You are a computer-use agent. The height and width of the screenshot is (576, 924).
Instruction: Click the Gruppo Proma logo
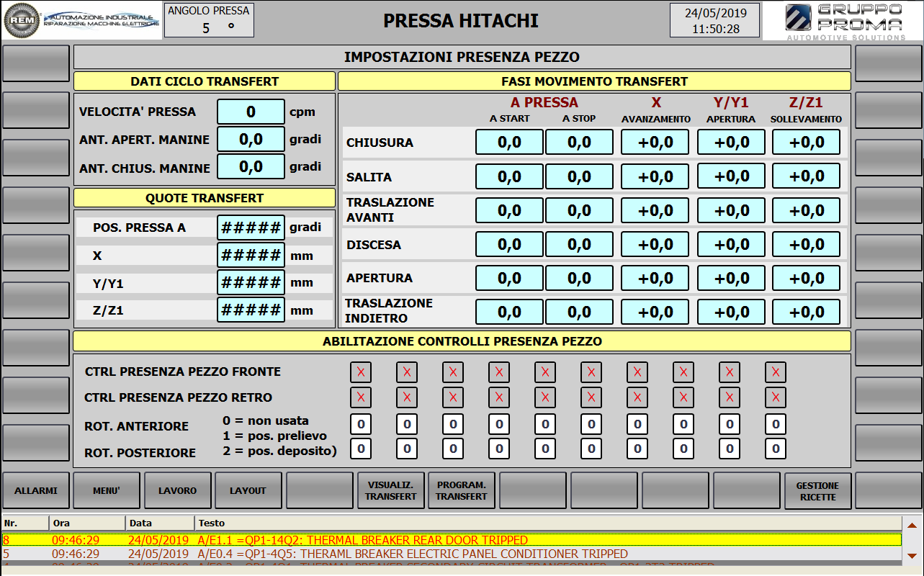click(843, 21)
